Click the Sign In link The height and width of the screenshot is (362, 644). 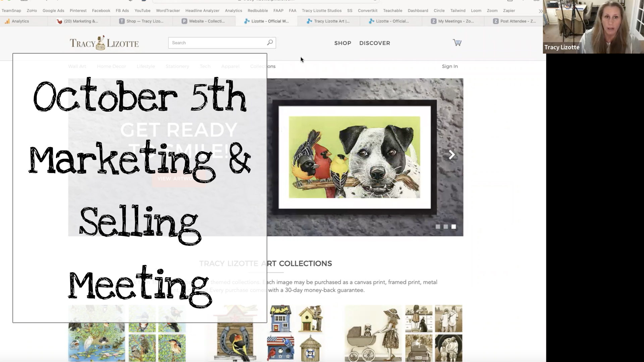[x=449, y=66]
